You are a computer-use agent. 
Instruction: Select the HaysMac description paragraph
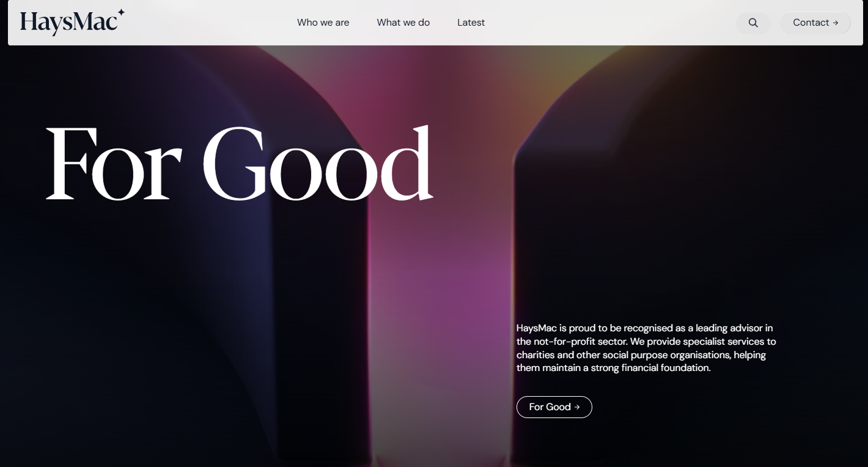point(646,348)
